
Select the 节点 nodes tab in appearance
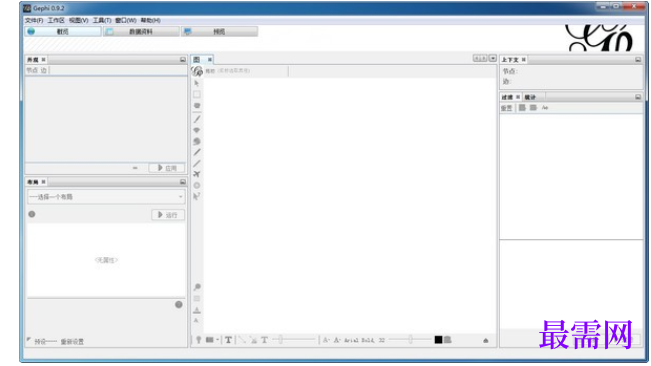32,71
